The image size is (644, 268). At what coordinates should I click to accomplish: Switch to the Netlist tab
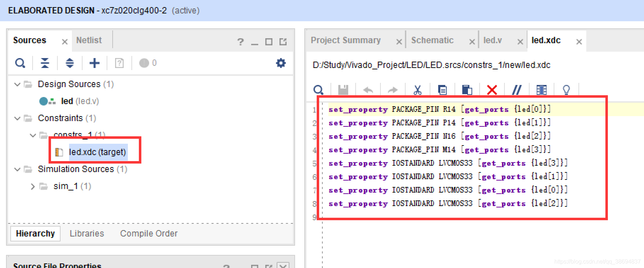point(89,40)
